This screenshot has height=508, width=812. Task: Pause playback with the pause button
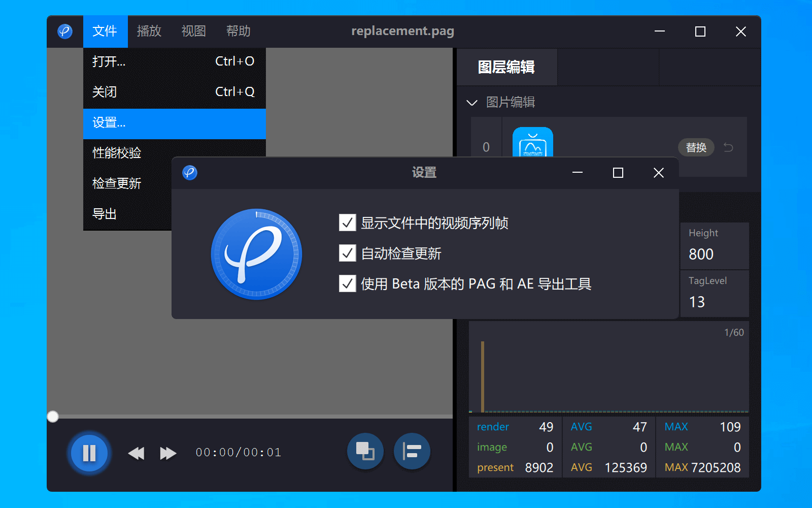coord(89,453)
